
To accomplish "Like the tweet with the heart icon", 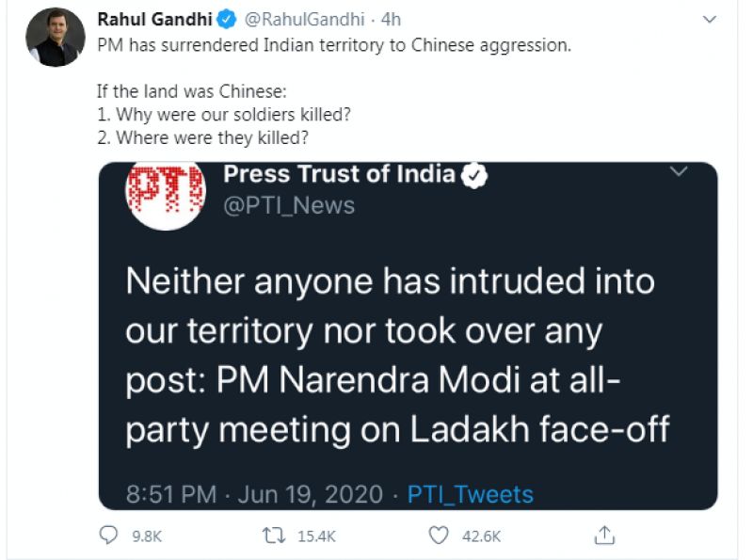I will click(439, 535).
